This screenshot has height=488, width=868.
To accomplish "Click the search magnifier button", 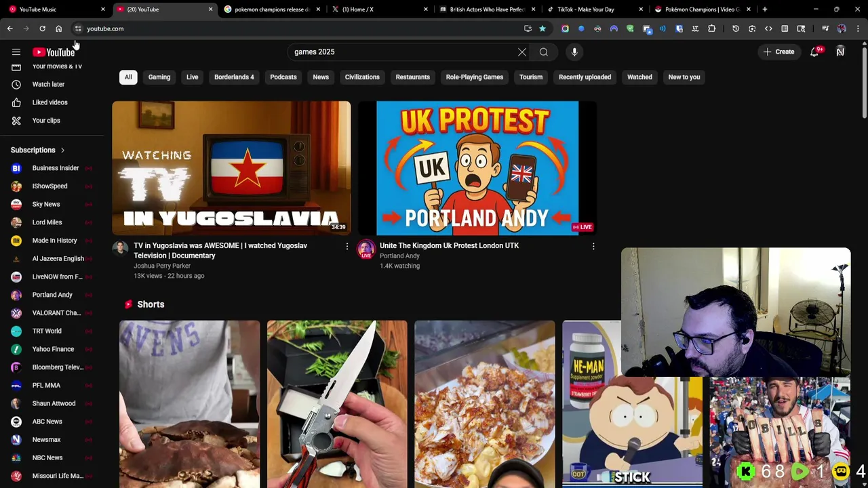I will point(544,52).
